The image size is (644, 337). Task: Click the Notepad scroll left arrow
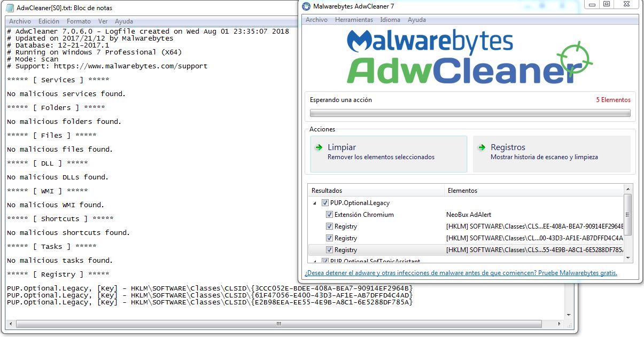click(x=11, y=324)
